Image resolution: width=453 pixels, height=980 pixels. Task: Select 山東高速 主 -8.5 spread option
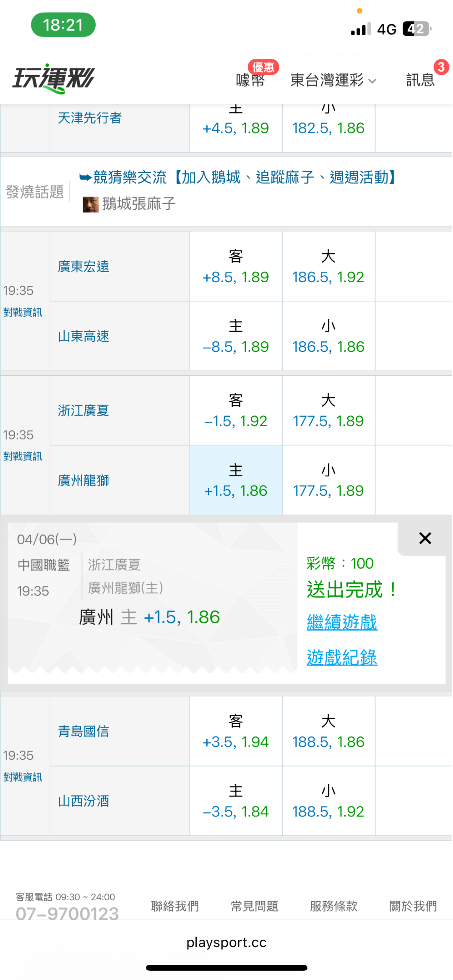tap(236, 336)
